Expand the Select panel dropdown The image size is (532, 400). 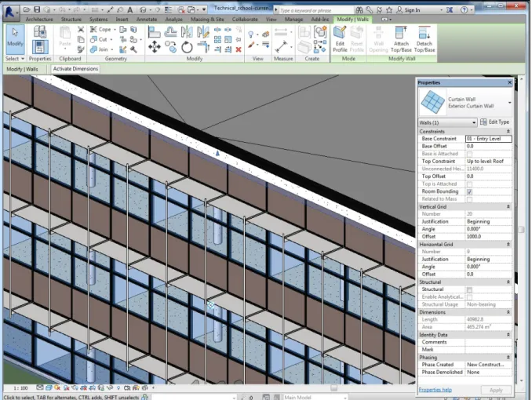coord(15,59)
